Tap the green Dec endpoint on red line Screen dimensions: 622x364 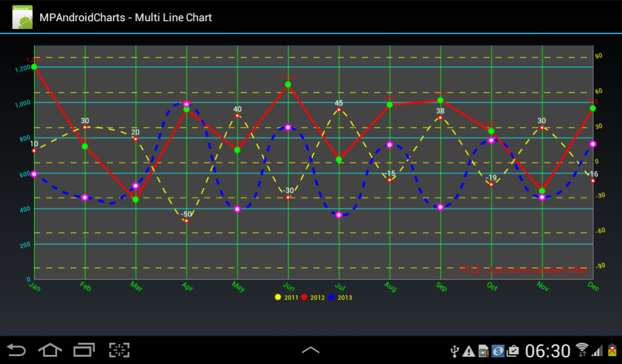[x=593, y=108]
